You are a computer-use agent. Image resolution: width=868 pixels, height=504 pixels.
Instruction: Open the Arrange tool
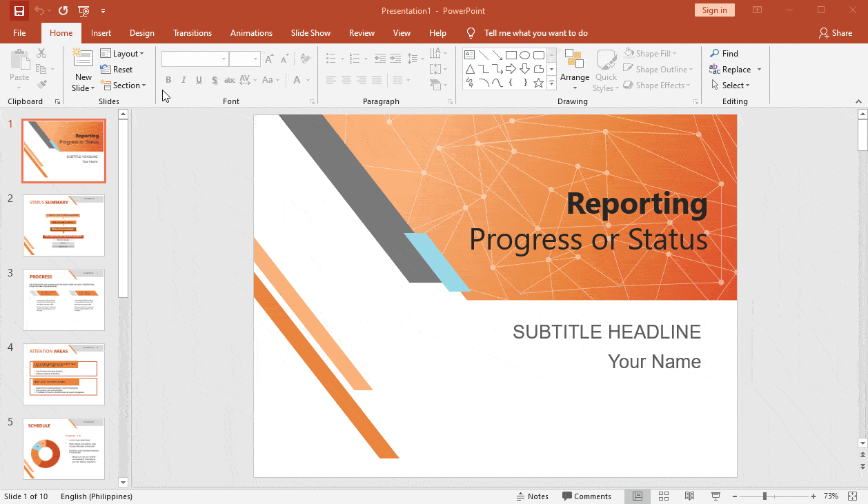[574, 70]
